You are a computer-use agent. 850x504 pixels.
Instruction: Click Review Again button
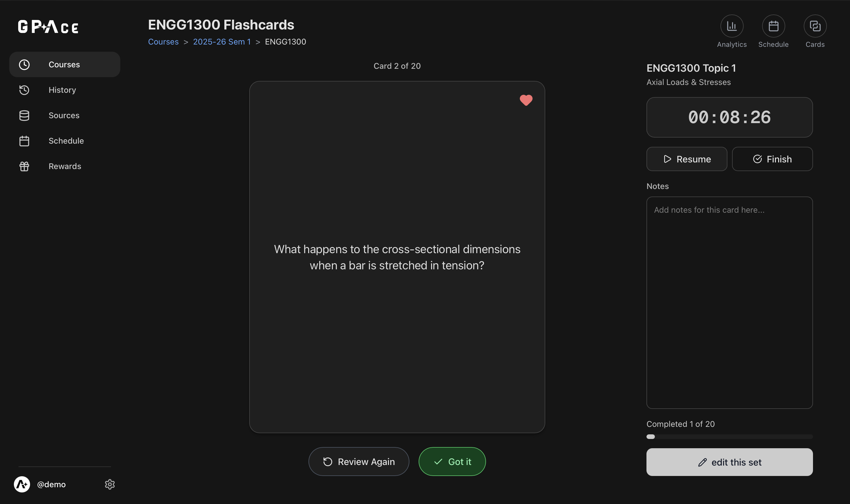click(359, 462)
